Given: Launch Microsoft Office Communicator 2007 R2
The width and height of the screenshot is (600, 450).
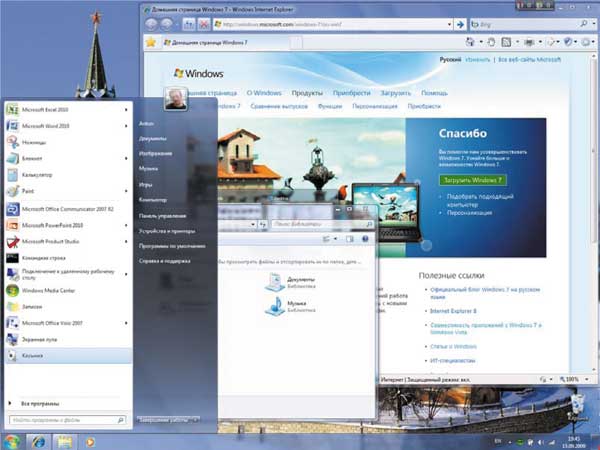Looking at the screenshot, I should pyautogui.click(x=67, y=209).
